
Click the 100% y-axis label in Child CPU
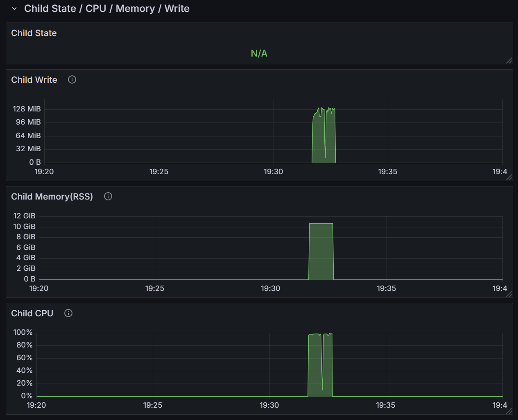[x=23, y=332]
